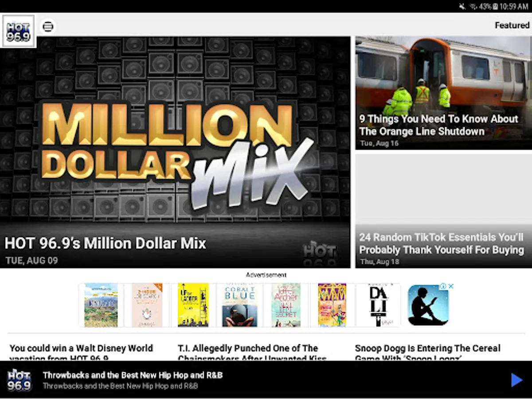
Task: Open the Kindle reading app ad icon
Action: point(428,305)
